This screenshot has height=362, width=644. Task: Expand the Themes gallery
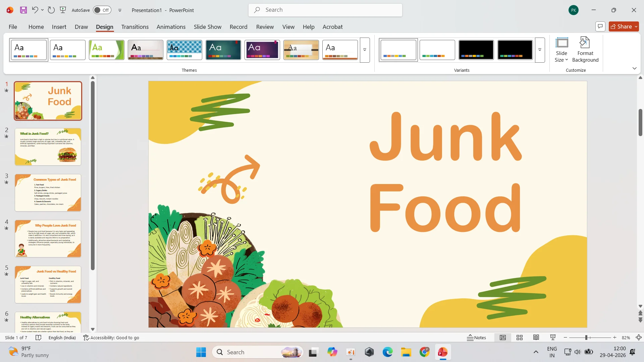pyautogui.click(x=365, y=50)
